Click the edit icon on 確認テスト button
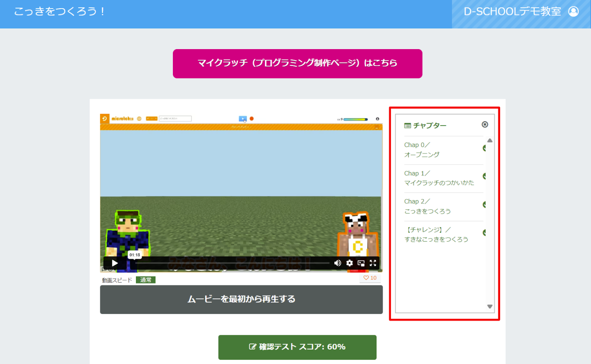Image resolution: width=591 pixels, height=364 pixels. click(253, 347)
